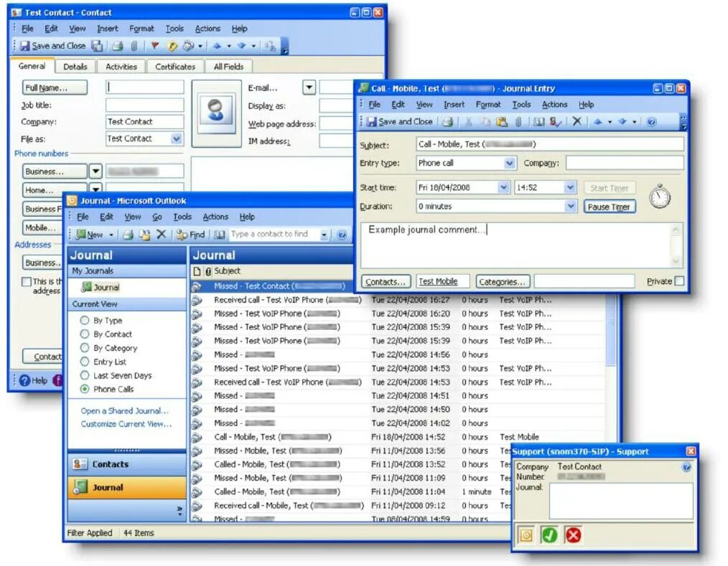Screen dimensions: 728x566
Task: Click the previous item arrow in Contact toolbar
Action: (217, 46)
